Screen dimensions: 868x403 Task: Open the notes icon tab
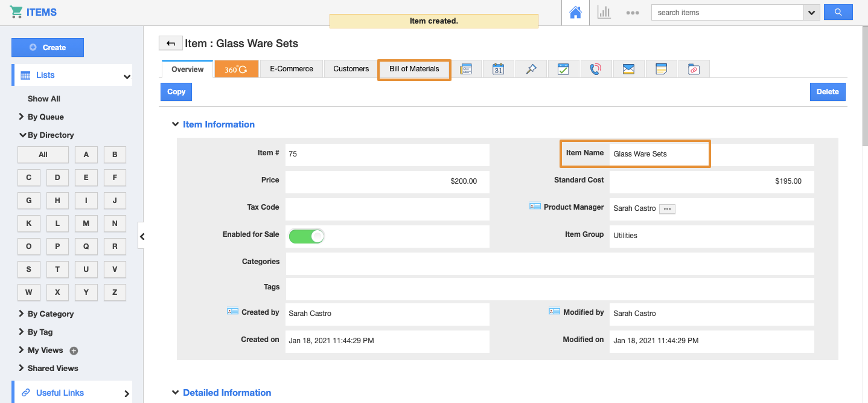(x=661, y=69)
